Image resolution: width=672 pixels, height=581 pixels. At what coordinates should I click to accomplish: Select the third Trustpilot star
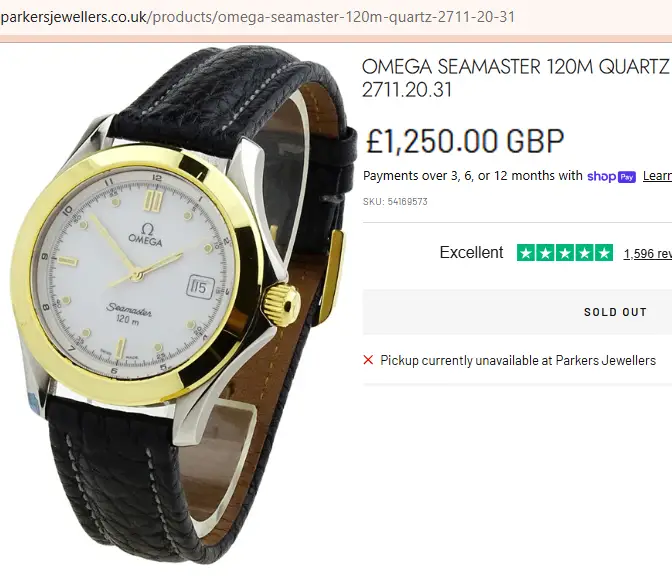click(x=565, y=253)
